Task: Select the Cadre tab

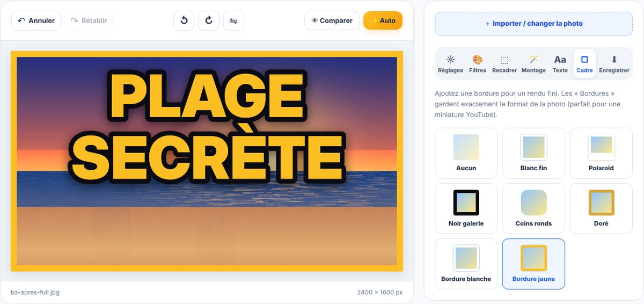Action: coord(584,64)
